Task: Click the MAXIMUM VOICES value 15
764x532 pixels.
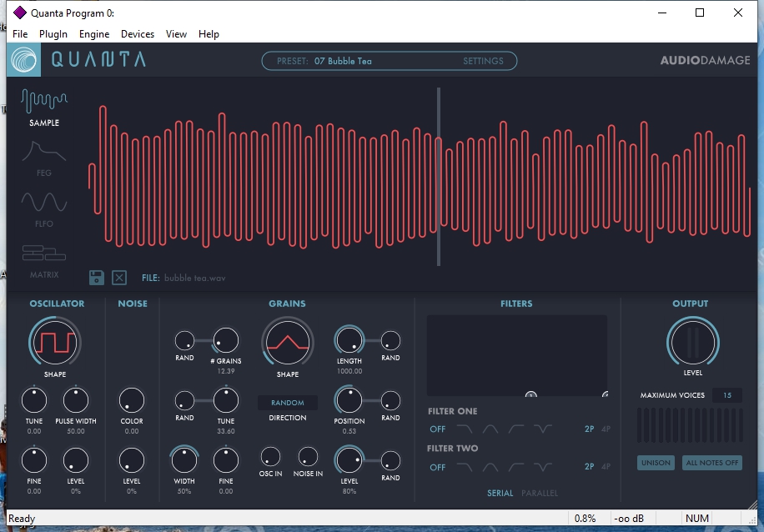Action: point(727,395)
